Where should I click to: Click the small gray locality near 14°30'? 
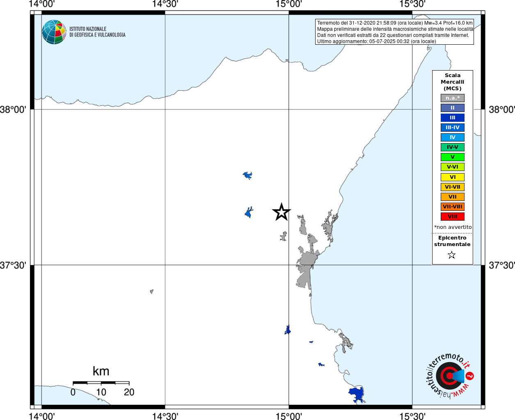152,292
